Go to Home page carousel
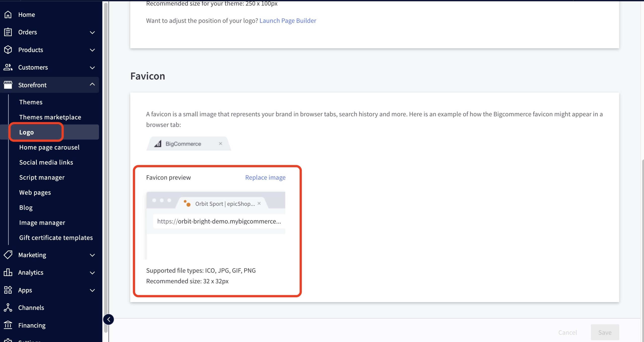This screenshot has height=342, width=644. (49, 147)
